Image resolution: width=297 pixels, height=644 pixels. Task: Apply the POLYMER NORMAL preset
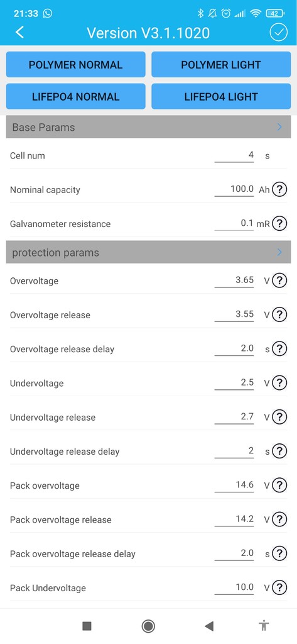(75, 65)
